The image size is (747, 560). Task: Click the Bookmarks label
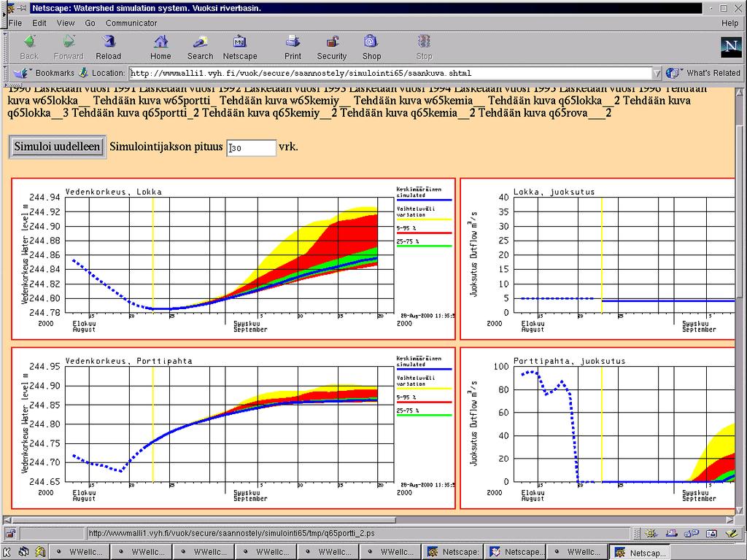click(x=55, y=73)
